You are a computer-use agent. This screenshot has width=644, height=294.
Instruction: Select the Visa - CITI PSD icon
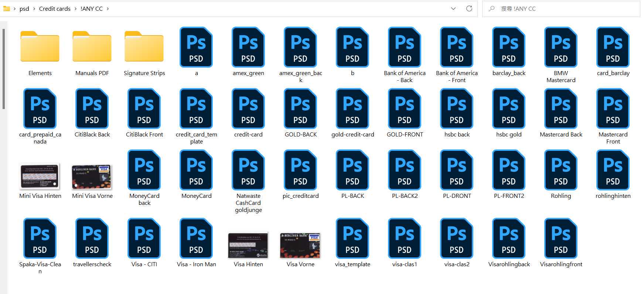click(x=144, y=238)
